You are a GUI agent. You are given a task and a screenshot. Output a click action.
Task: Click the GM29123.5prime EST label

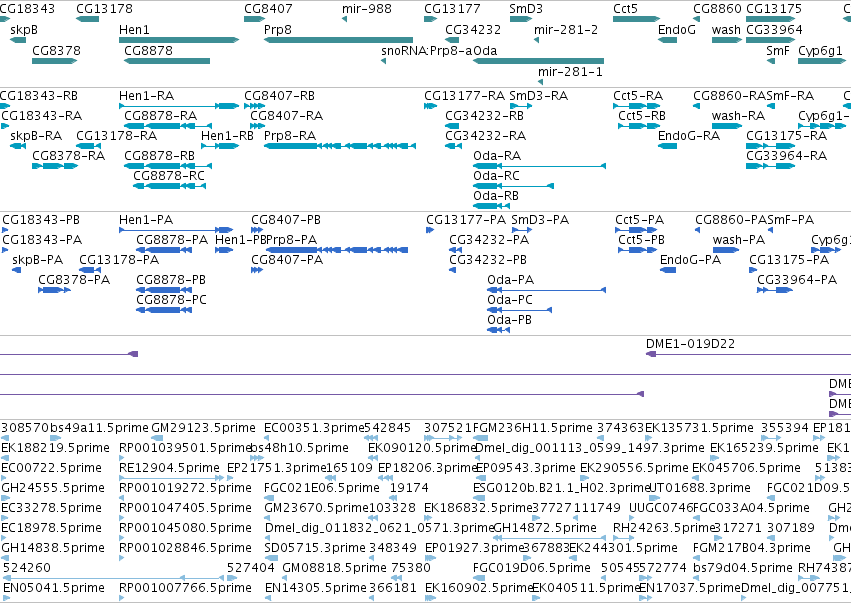[x=203, y=427]
